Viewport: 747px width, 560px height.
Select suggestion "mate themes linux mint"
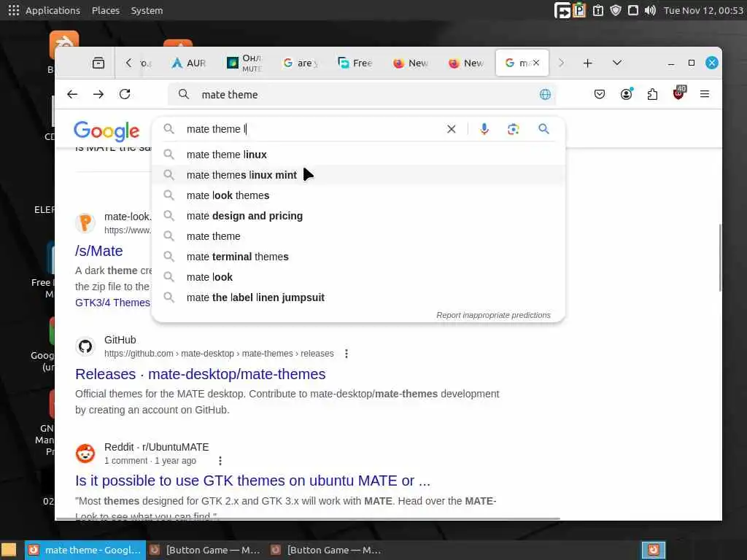pos(358,175)
